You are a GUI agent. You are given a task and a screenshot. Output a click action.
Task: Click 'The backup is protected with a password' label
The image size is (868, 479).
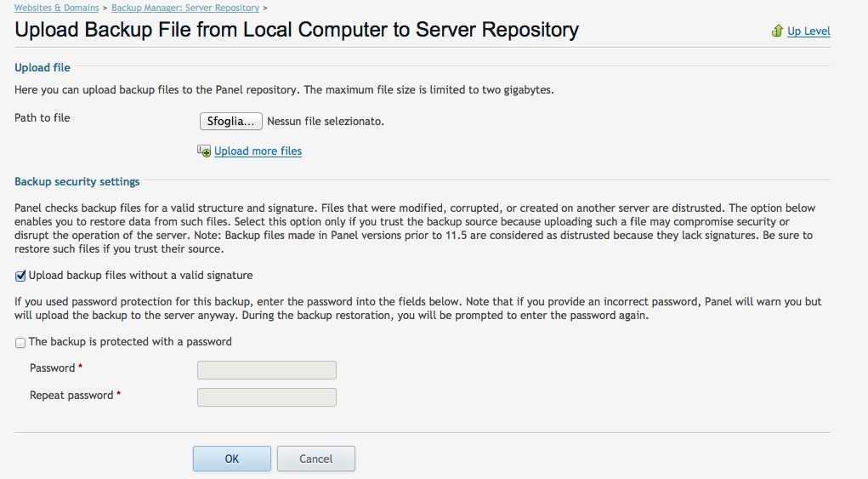(130, 342)
